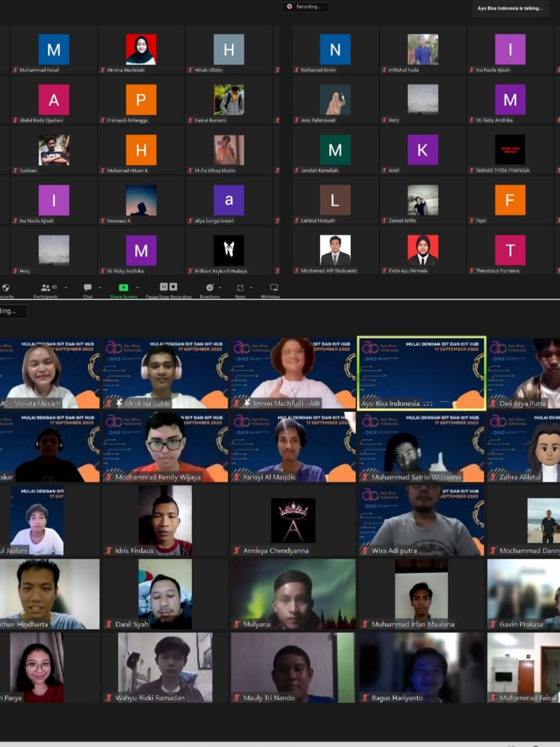Screen dimensions: 560x747
Task: Click the 'Ayo Bisa Indonesia is talking' label
Action: [x=510, y=8]
